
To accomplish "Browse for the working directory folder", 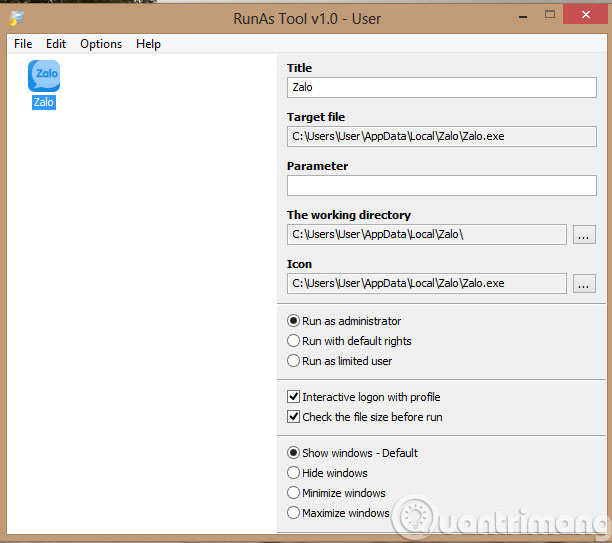I will [584, 235].
